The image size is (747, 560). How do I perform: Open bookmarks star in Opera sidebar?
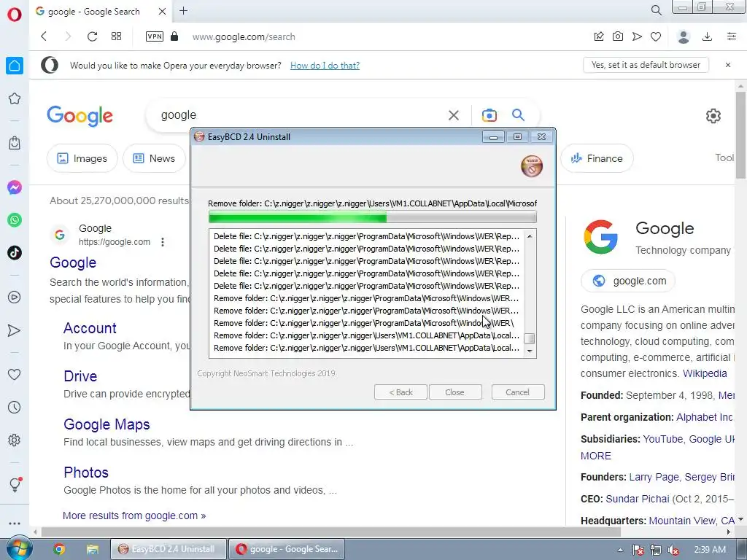[x=15, y=98]
